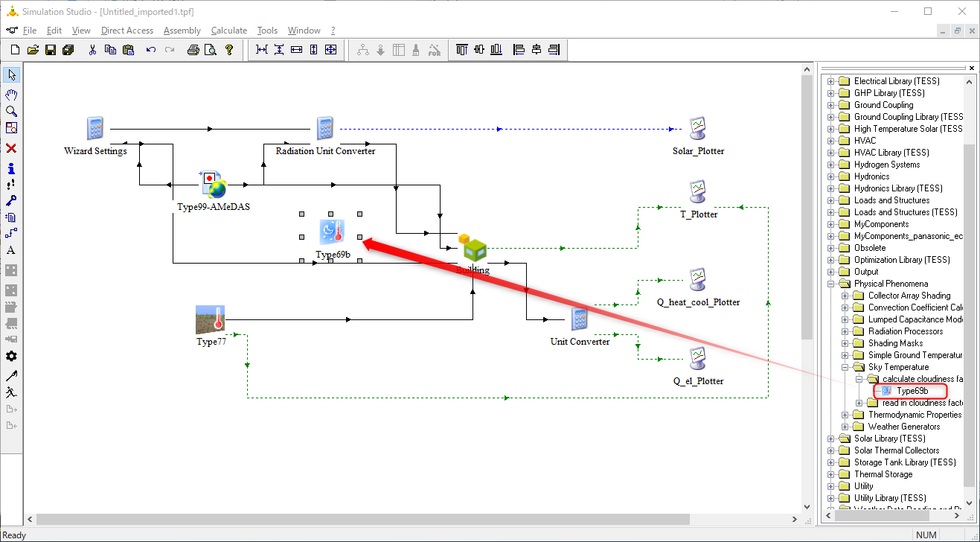Open the Wizard Settings calculator component
Viewport: 980px width, 542px height.
(x=95, y=129)
